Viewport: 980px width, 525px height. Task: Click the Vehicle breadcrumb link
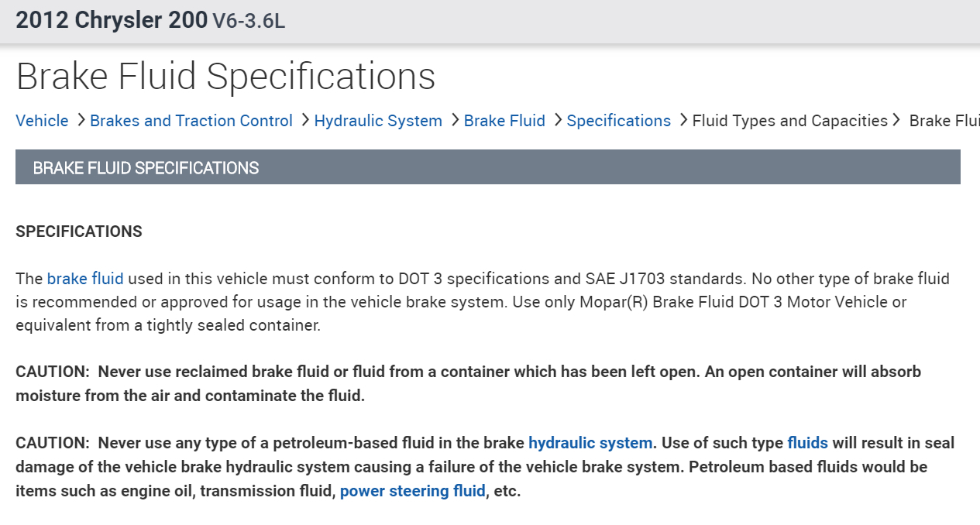[42, 121]
